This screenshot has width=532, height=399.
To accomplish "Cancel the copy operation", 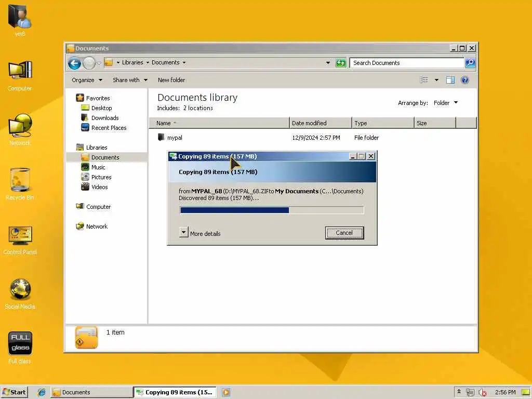I will 344,233.
